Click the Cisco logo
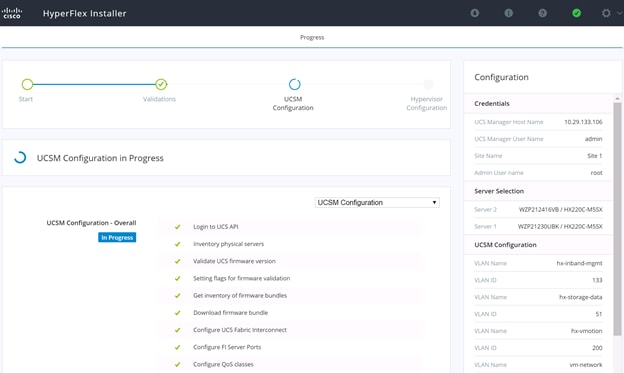 12,13
